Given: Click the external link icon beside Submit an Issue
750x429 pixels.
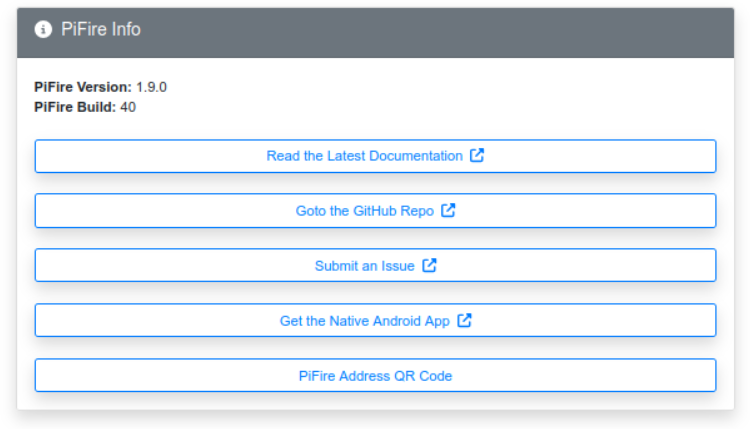Looking at the screenshot, I should point(429,266).
